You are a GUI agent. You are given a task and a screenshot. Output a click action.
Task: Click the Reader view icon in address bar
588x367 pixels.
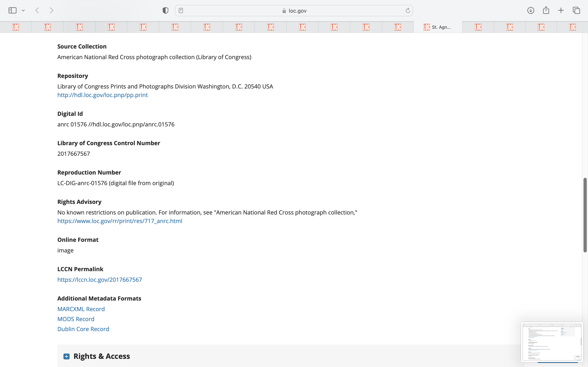pos(181,10)
